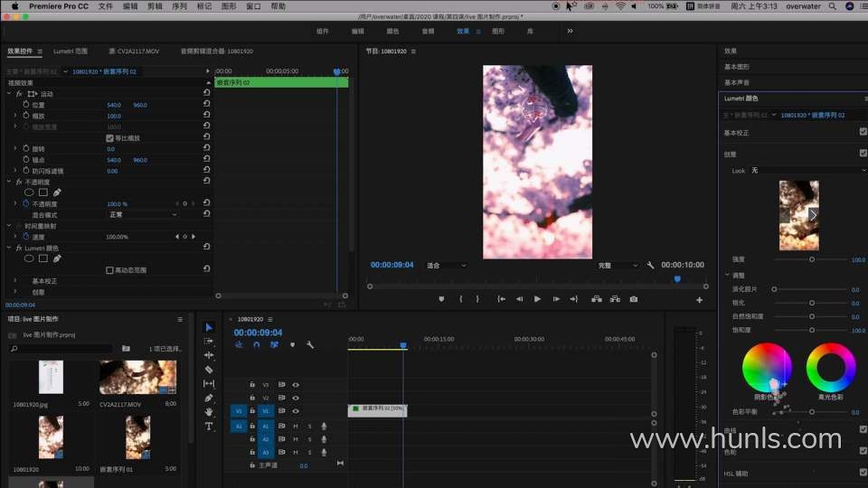Select the Type tool
This screenshot has width=868, height=488.
tap(209, 426)
